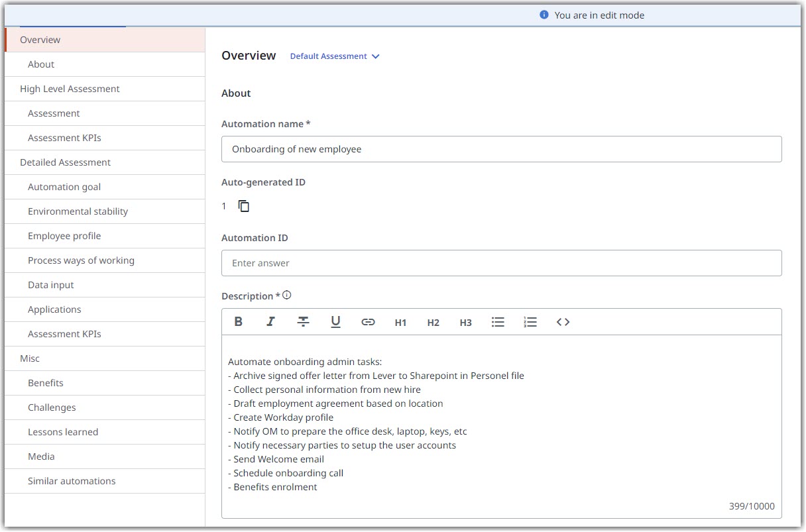
Task: Insert a hyperlink using the link icon
Action: (x=368, y=322)
